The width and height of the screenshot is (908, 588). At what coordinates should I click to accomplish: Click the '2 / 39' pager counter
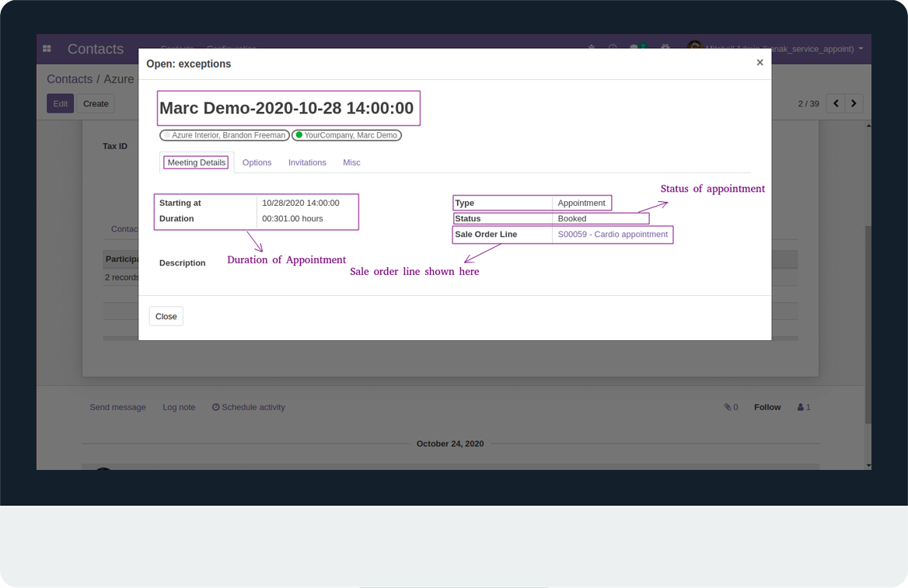pos(808,103)
